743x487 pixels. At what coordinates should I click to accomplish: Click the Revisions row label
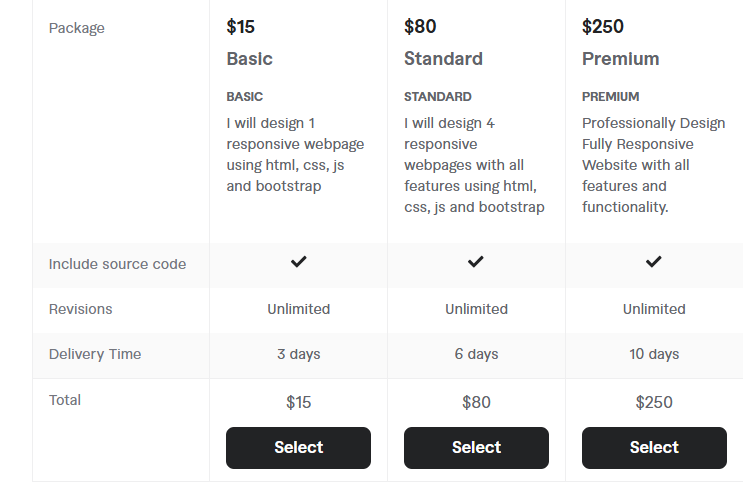[81, 309]
